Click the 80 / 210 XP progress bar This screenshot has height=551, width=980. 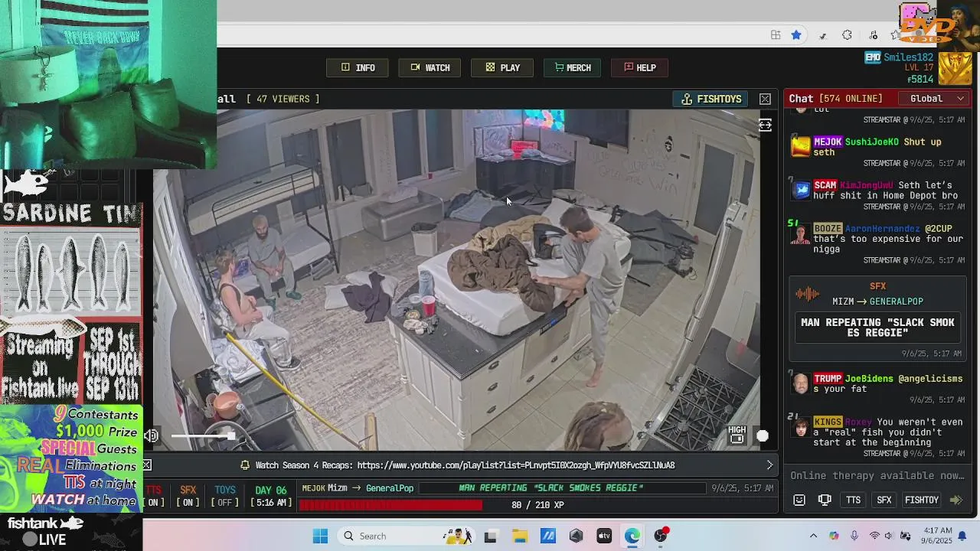click(x=537, y=505)
